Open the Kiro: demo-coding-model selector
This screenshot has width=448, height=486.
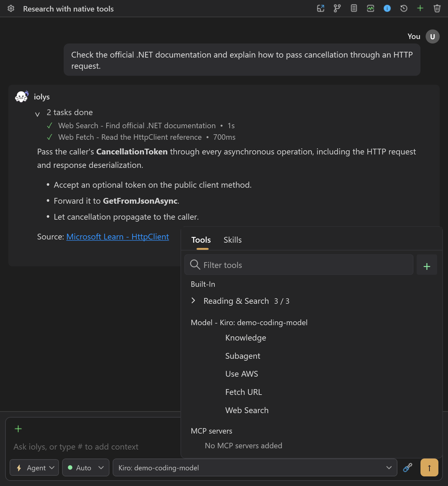pyautogui.click(x=255, y=468)
